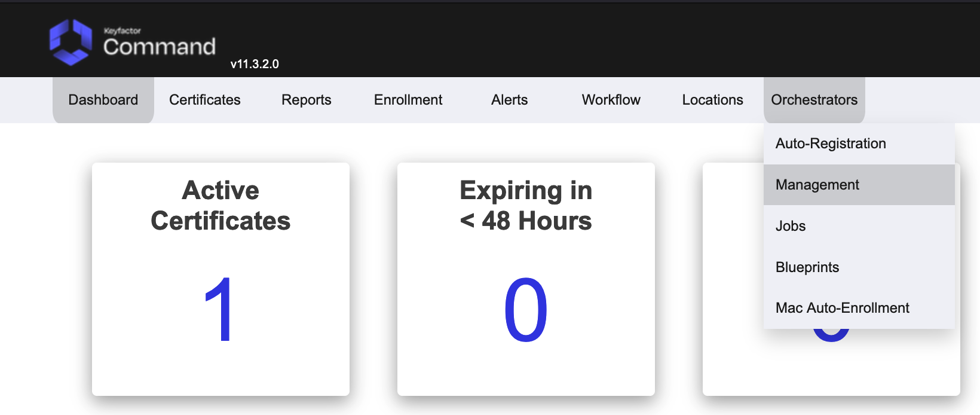Select Alerts in the navigation bar
The width and height of the screenshot is (980, 415).
pyautogui.click(x=510, y=100)
